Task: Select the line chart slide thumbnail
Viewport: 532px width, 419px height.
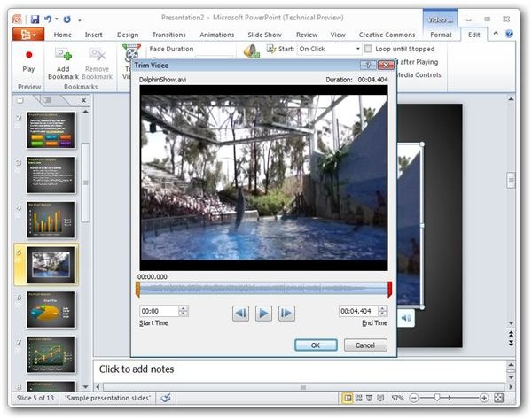Action: click(51, 354)
